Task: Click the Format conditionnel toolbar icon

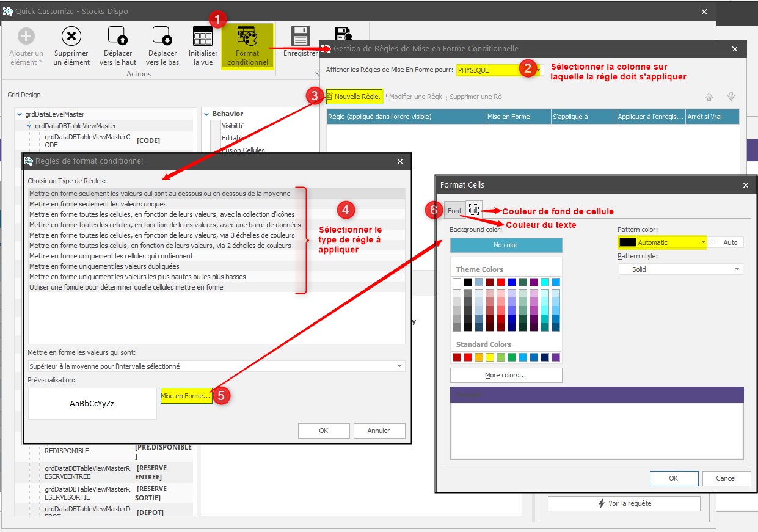Action: click(x=247, y=38)
